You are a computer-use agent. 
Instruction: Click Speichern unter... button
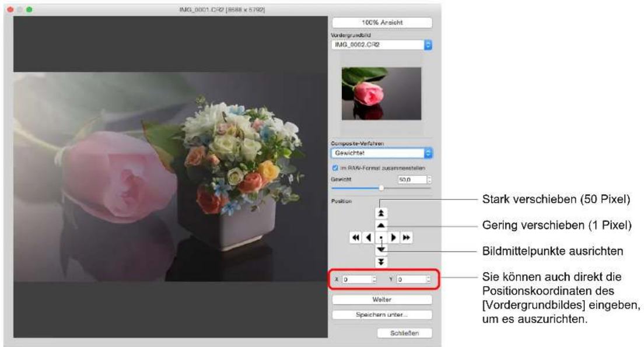pos(382,314)
